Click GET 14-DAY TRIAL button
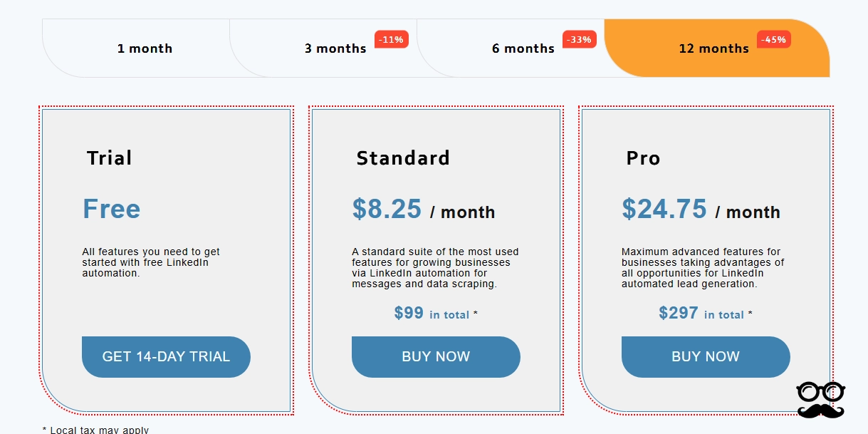Viewport: 868px width, 434px height. [x=166, y=356]
